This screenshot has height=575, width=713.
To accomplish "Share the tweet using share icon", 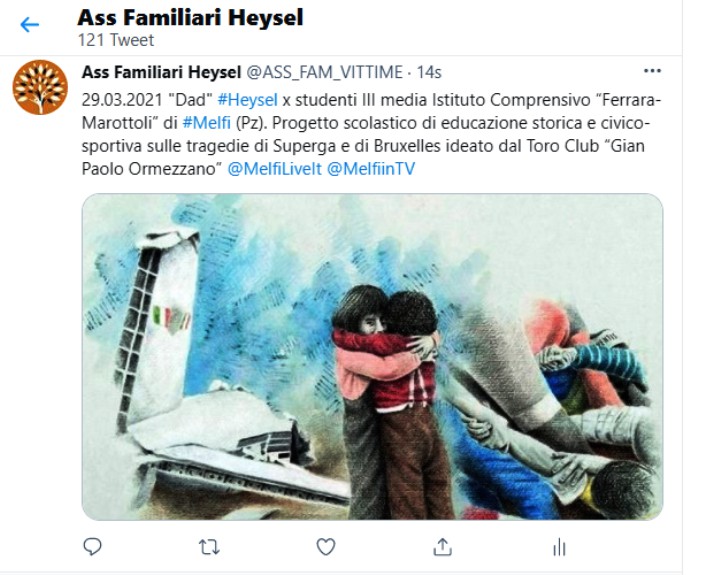I will coord(442,546).
